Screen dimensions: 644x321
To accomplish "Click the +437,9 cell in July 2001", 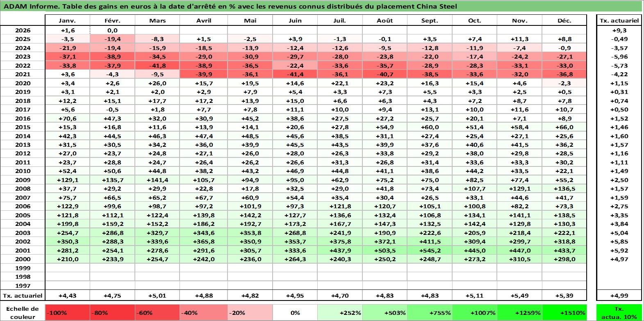I will pyautogui.click(x=340, y=250).
